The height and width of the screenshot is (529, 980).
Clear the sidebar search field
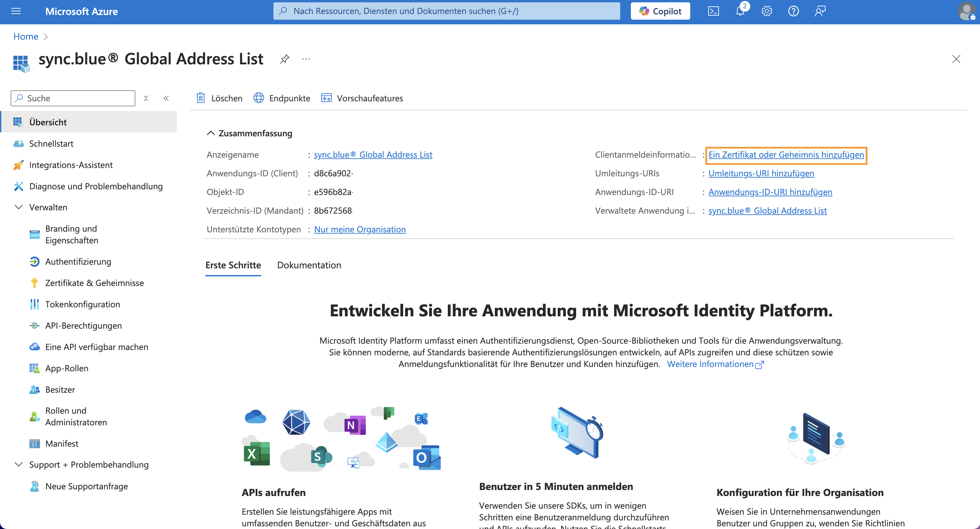click(146, 98)
